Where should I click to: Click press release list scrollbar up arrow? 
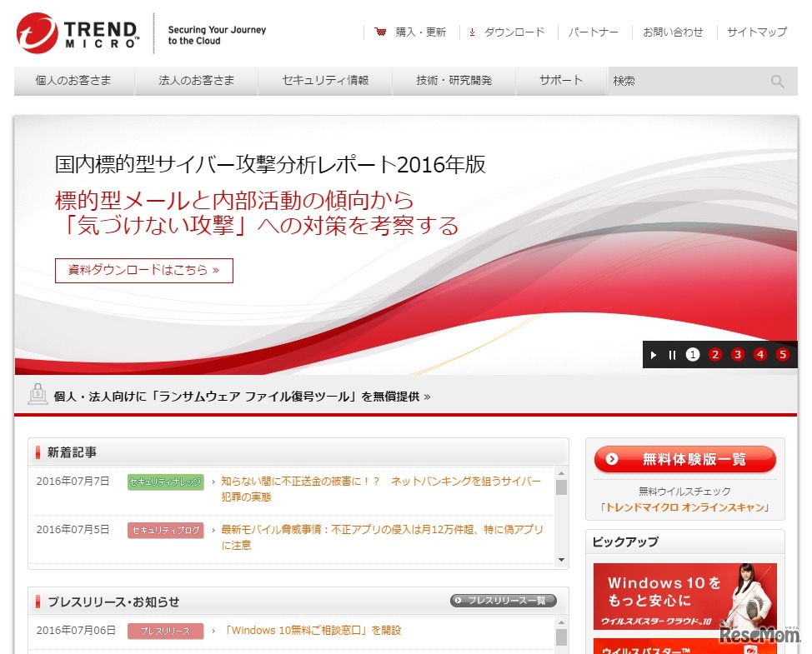tap(561, 622)
